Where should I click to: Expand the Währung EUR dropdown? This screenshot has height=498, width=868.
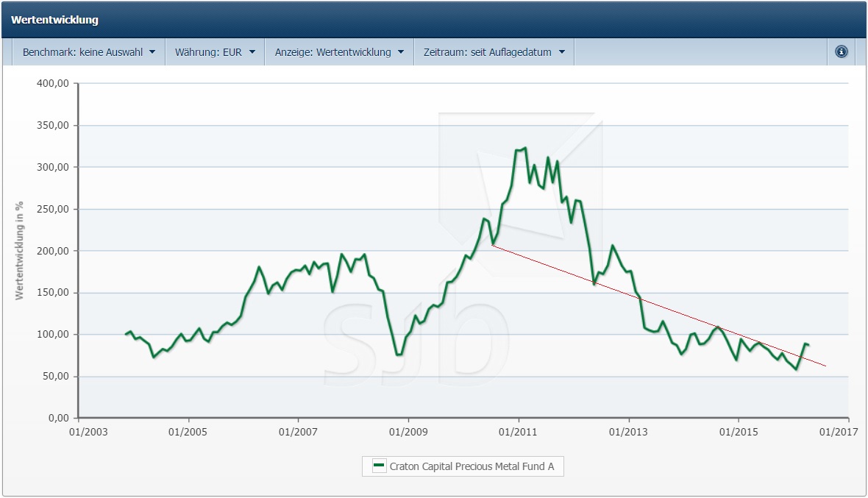215,52
